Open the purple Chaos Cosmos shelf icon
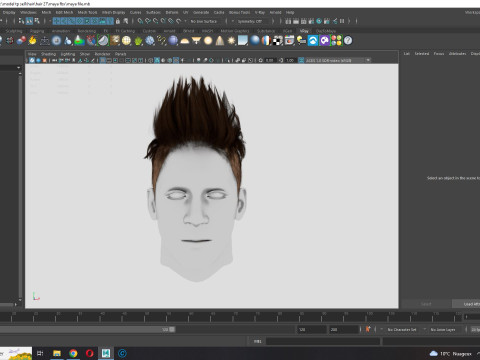Image resolution: width=480 pixels, height=360 pixels. [x=325, y=41]
